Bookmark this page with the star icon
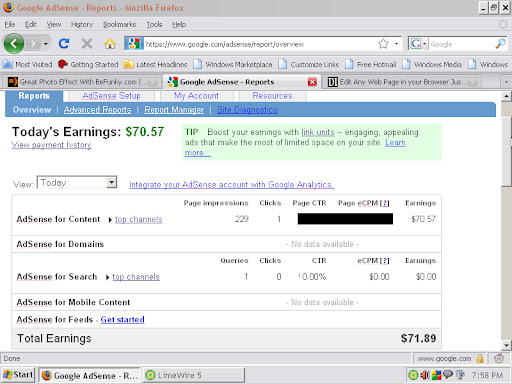 tap(383, 44)
